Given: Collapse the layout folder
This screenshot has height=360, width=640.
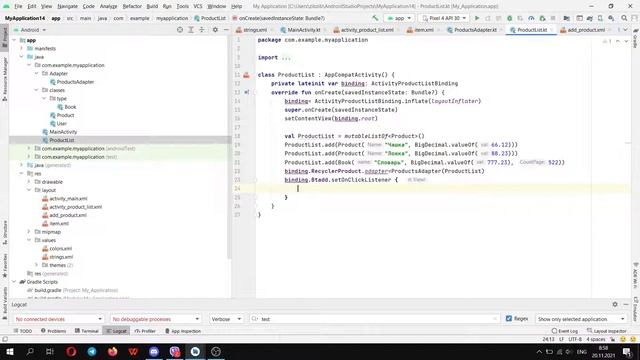Looking at the screenshot, I should pyautogui.click(x=29, y=190).
